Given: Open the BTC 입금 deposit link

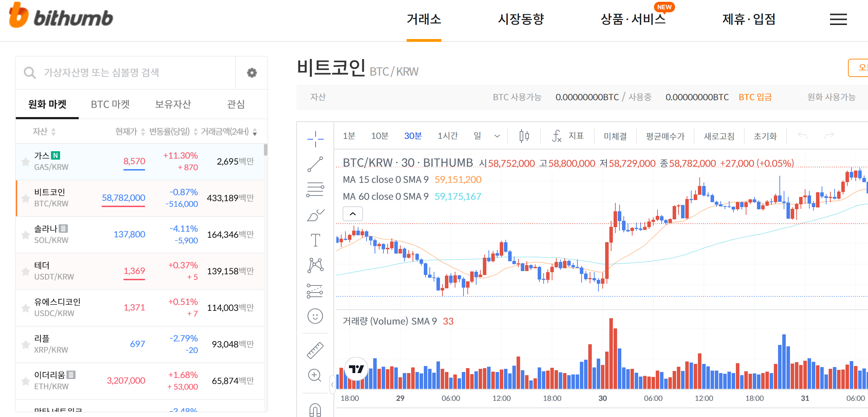Looking at the screenshot, I should pos(755,97).
